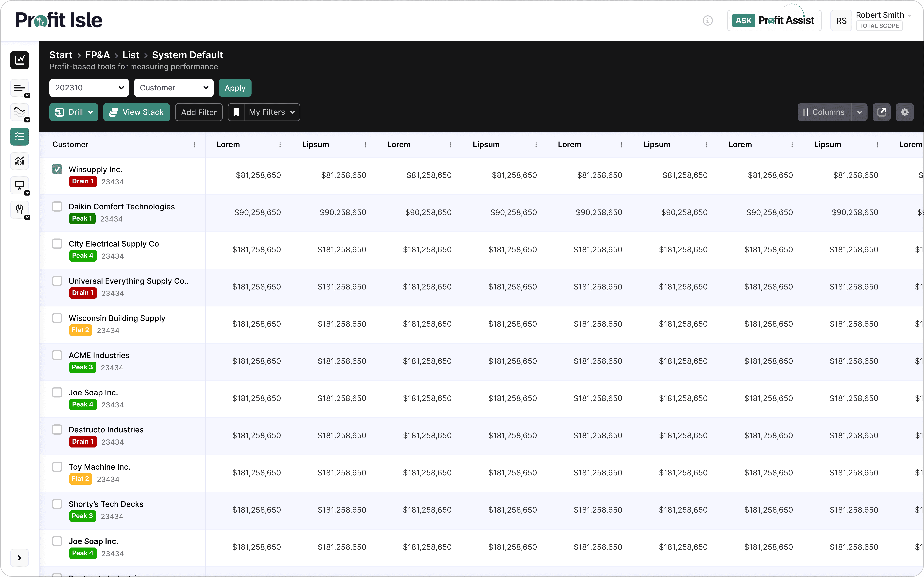Click the bookmark icon beside My Filters
This screenshot has width=924, height=577.
click(236, 112)
